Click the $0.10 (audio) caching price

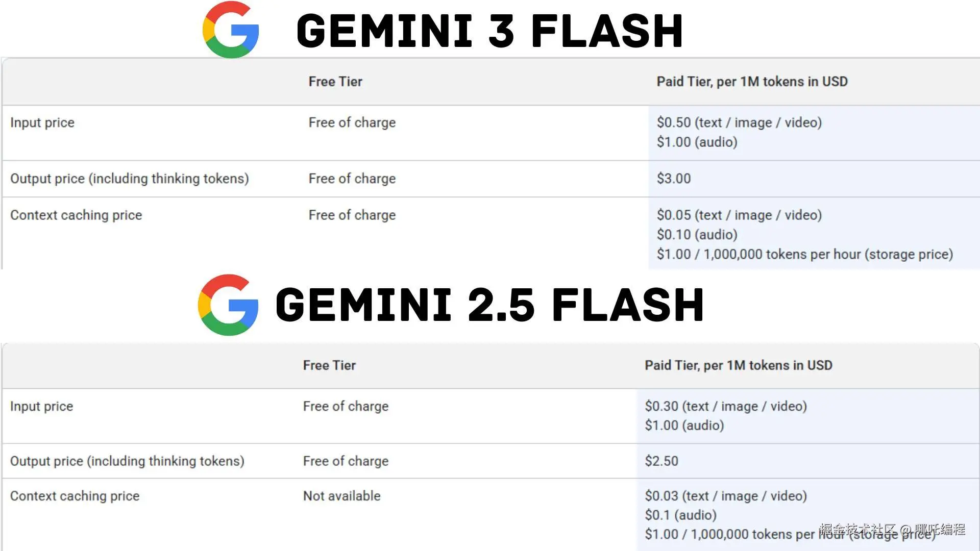click(697, 235)
